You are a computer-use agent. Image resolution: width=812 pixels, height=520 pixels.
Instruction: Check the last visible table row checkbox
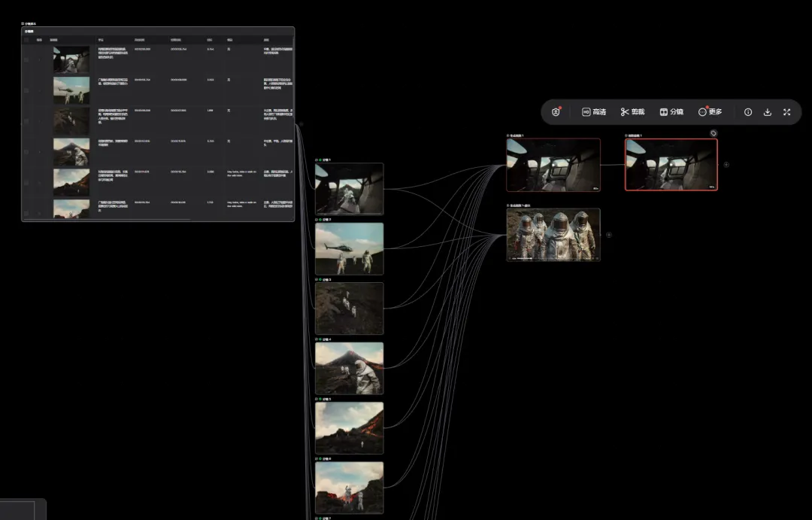click(x=26, y=212)
